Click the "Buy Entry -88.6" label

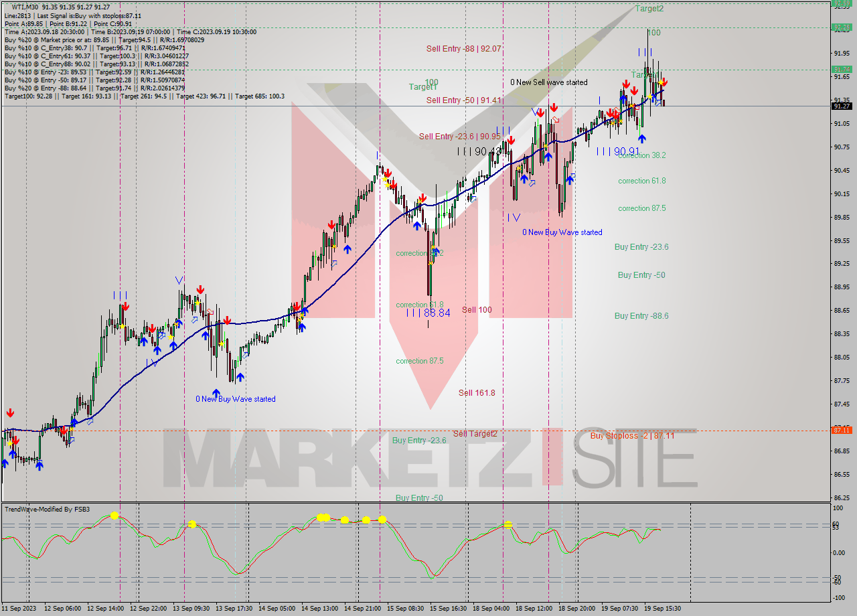pyautogui.click(x=641, y=315)
